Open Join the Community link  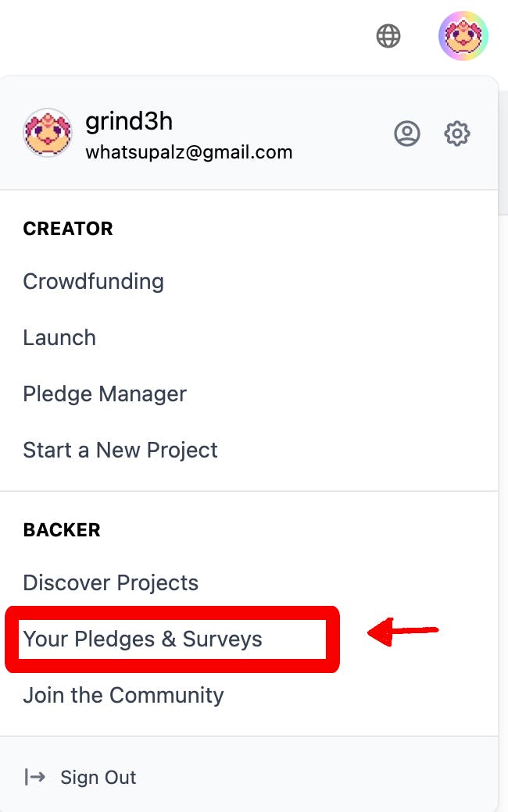[123, 695]
